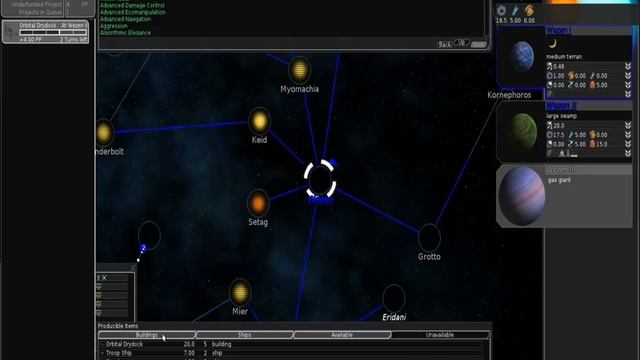
Task: Click the specials icons in Wezen II bottom row
Action: [x=563, y=153]
